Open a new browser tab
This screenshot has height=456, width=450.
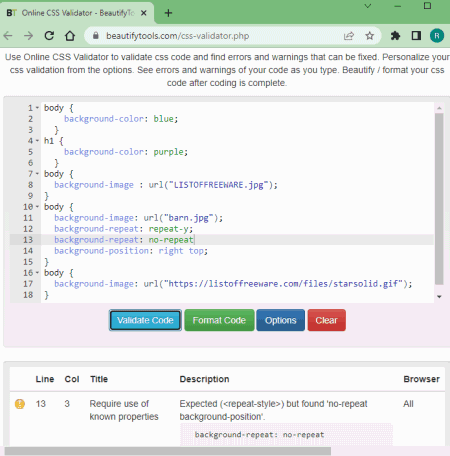point(168,13)
